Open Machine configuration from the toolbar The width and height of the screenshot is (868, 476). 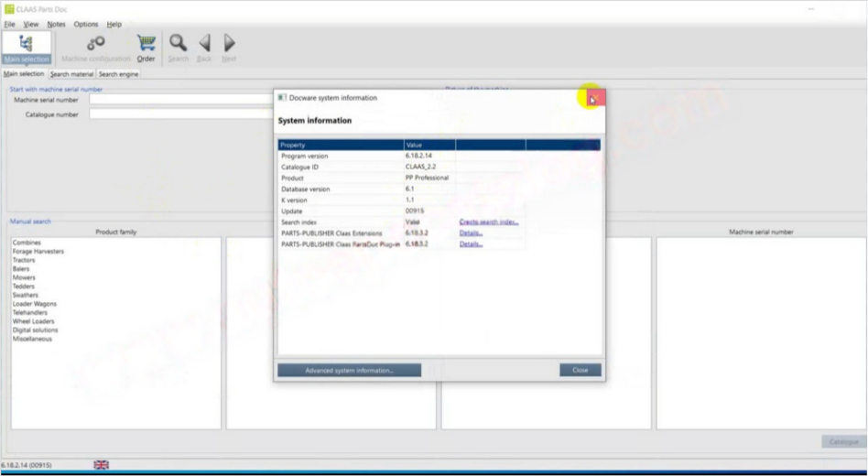[95, 48]
